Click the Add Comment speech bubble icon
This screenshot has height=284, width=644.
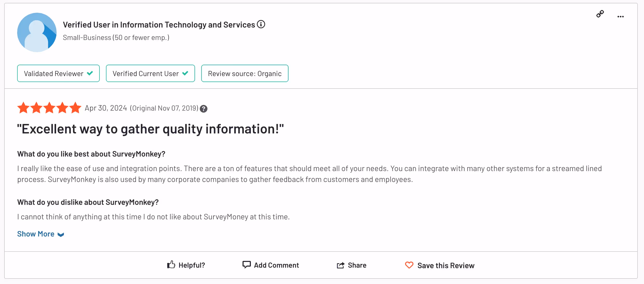coord(246,265)
